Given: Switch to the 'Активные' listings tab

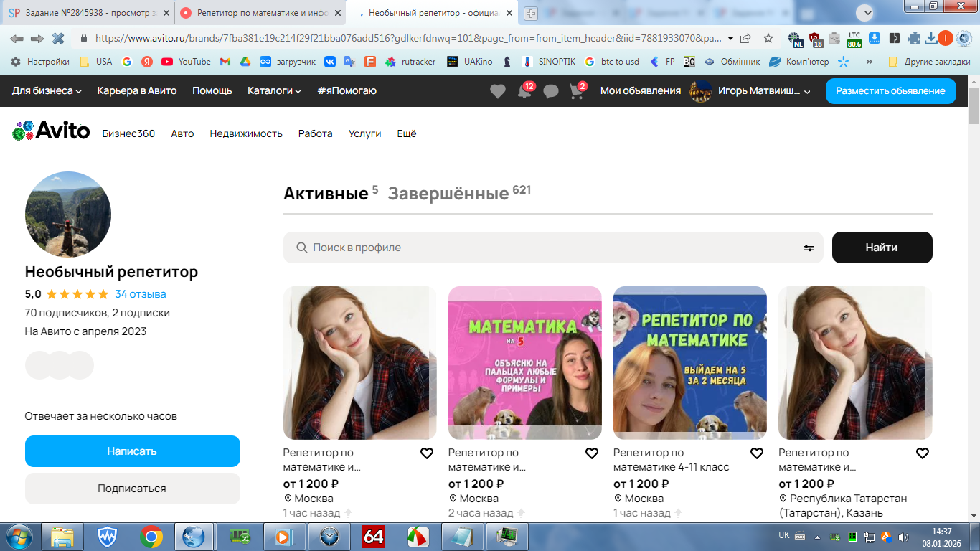Looking at the screenshot, I should coord(326,194).
